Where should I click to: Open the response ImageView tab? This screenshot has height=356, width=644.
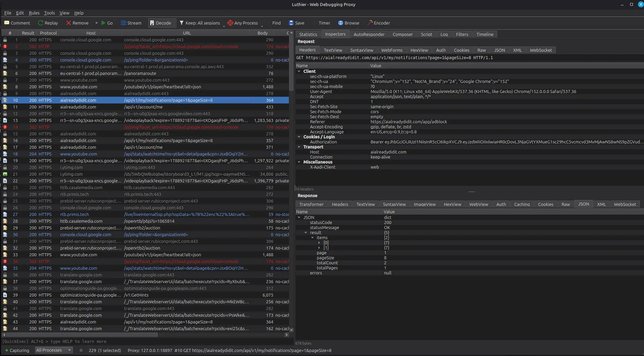425,204
